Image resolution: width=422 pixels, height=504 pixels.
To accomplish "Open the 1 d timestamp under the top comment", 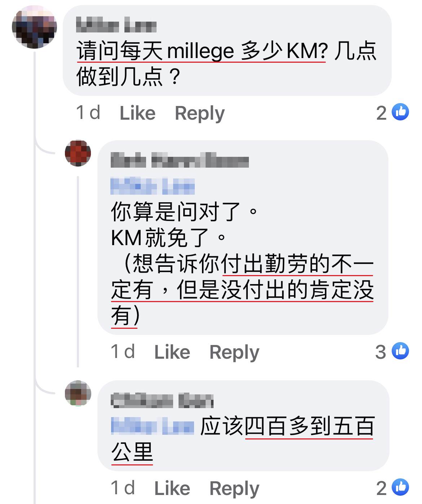I will click(x=88, y=113).
